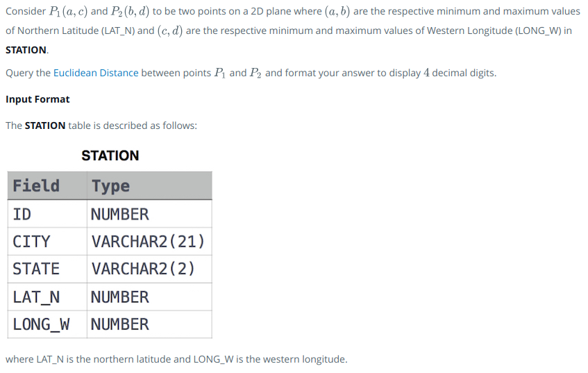The image size is (588, 373).
Task: Click the NUMBER type in the LONG_W row
Action: 149,324
